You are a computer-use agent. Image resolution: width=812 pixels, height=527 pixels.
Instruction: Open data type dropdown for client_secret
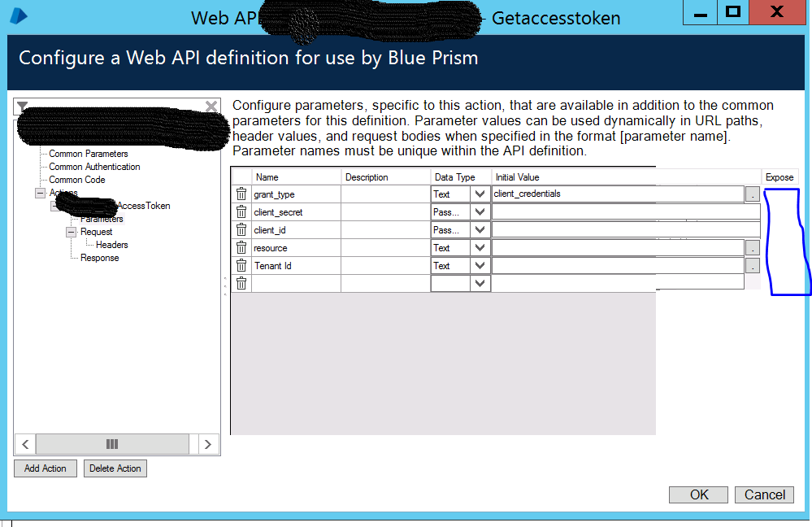pyautogui.click(x=480, y=211)
